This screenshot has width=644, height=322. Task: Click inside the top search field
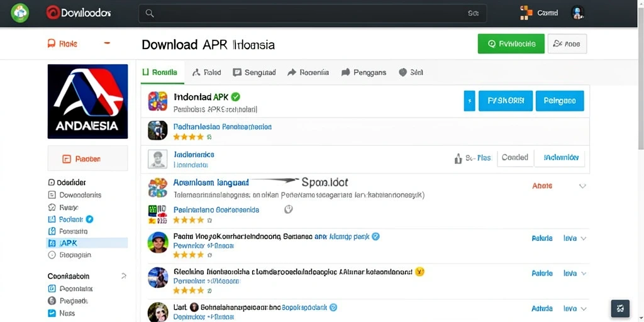313,14
